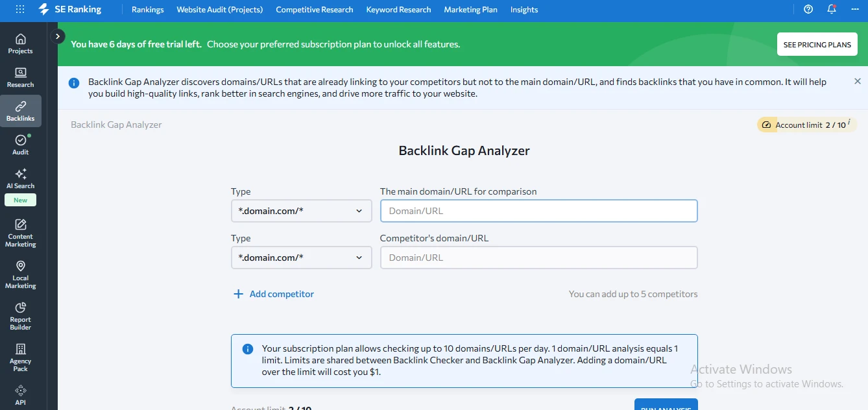Screen dimensions: 868x410
Task: Open AI Search in the sidebar
Action: point(21,178)
